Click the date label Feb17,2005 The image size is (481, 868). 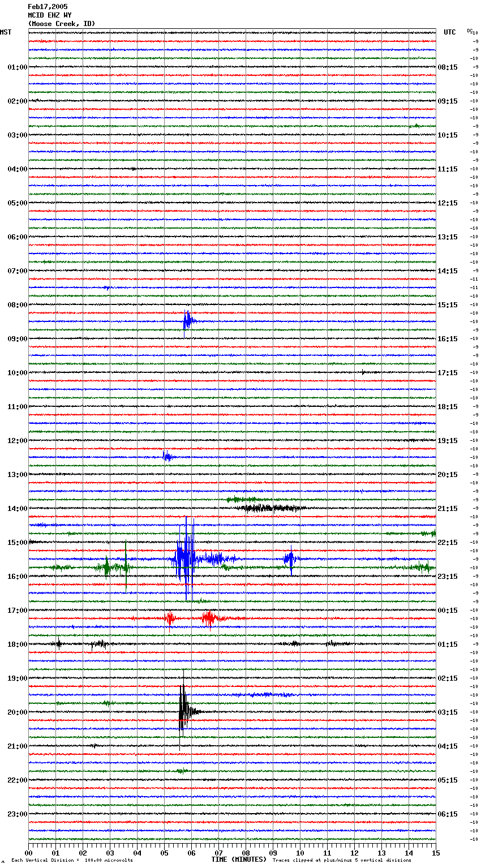pos(48,7)
